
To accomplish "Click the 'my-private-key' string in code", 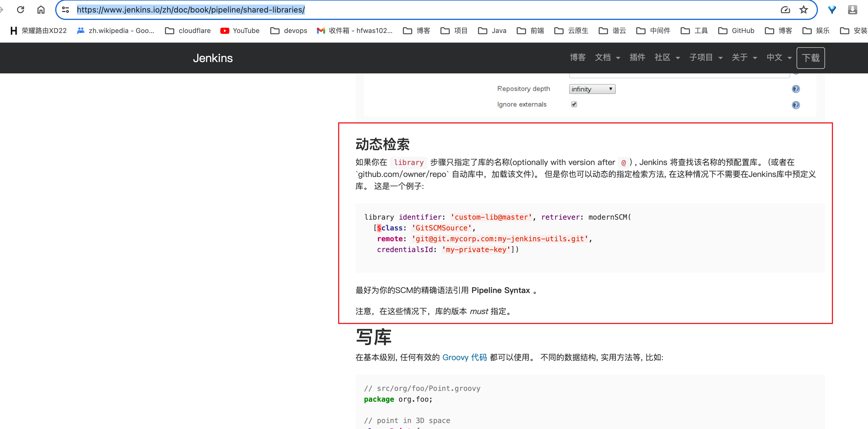I will [x=476, y=249].
